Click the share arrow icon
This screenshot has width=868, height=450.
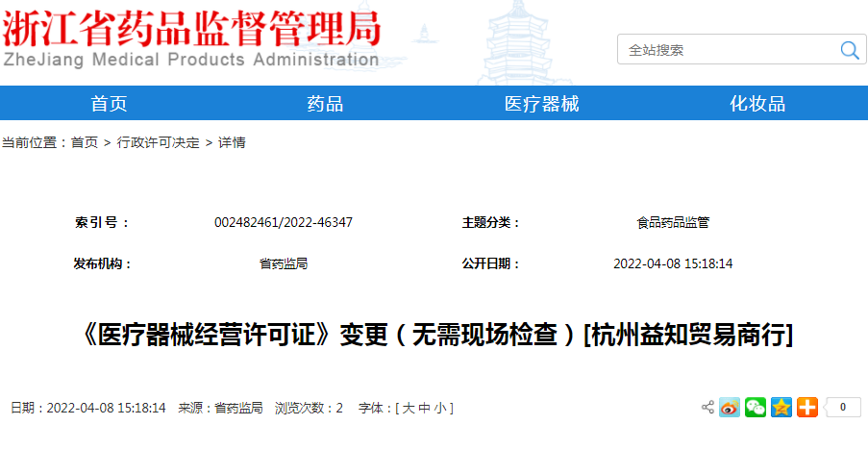(707, 408)
